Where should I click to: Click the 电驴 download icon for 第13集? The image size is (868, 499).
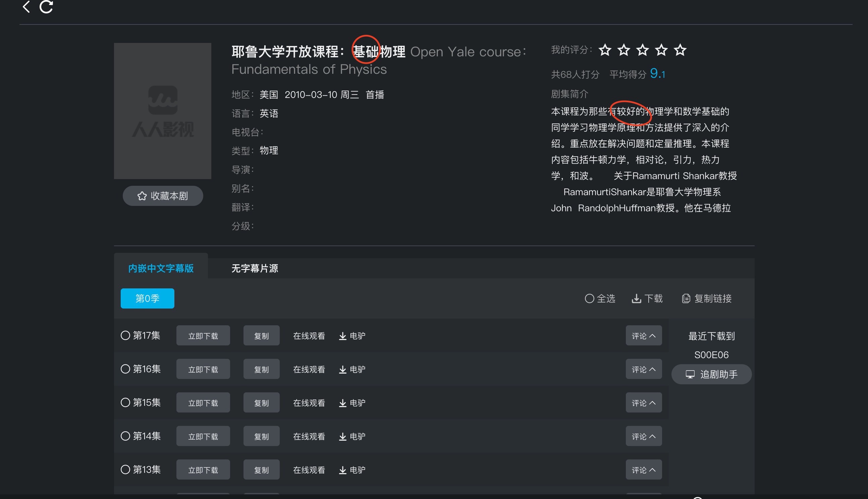pos(342,470)
